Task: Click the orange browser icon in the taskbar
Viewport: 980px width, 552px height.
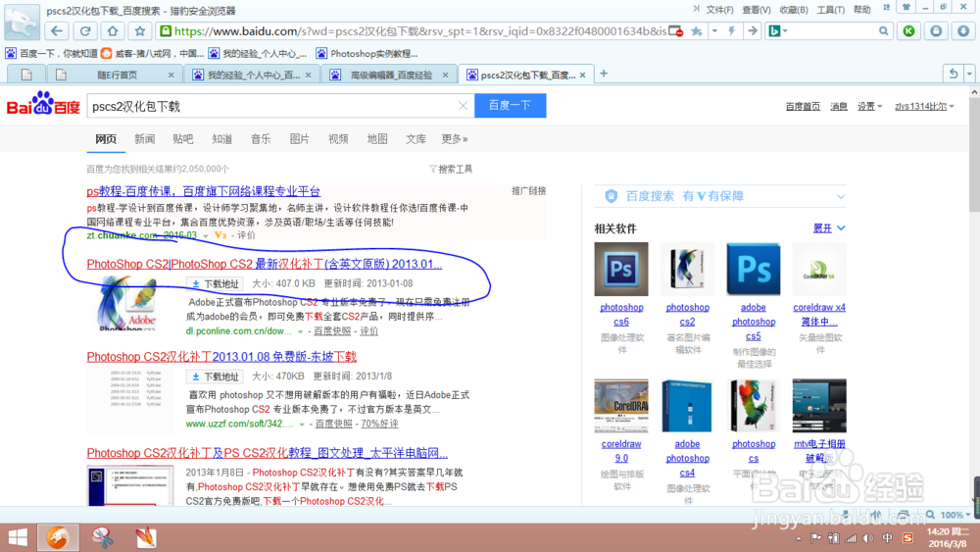Action: coord(58,537)
